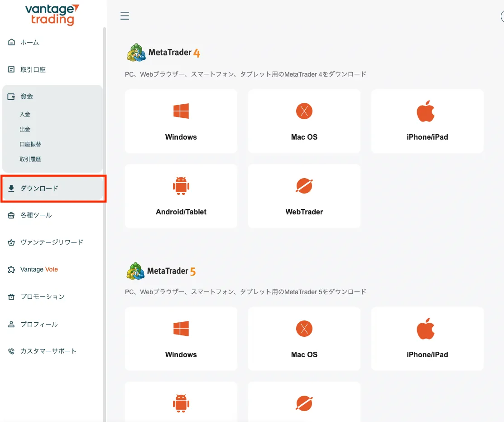The width and height of the screenshot is (504, 422).
Task: Click MT4 Apple logo icon
Action: click(x=426, y=111)
